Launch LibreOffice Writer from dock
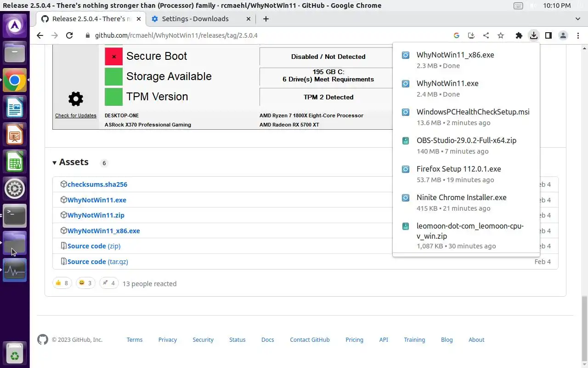588x368 pixels. pos(15,108)
